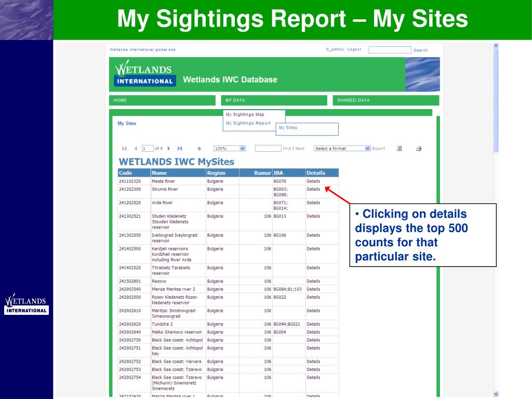
Task: Open Details for Ivailovgrad reservoir
Action: (313, 235)
